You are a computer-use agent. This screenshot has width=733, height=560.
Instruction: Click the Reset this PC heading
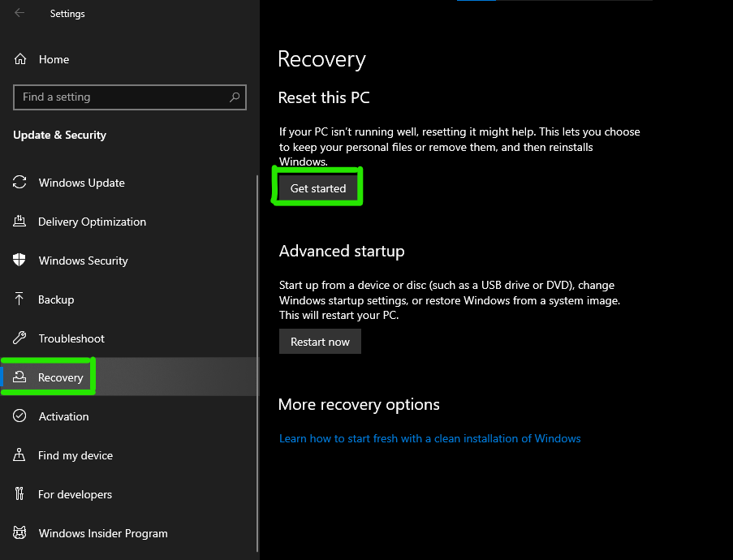[x=324, y=97]
